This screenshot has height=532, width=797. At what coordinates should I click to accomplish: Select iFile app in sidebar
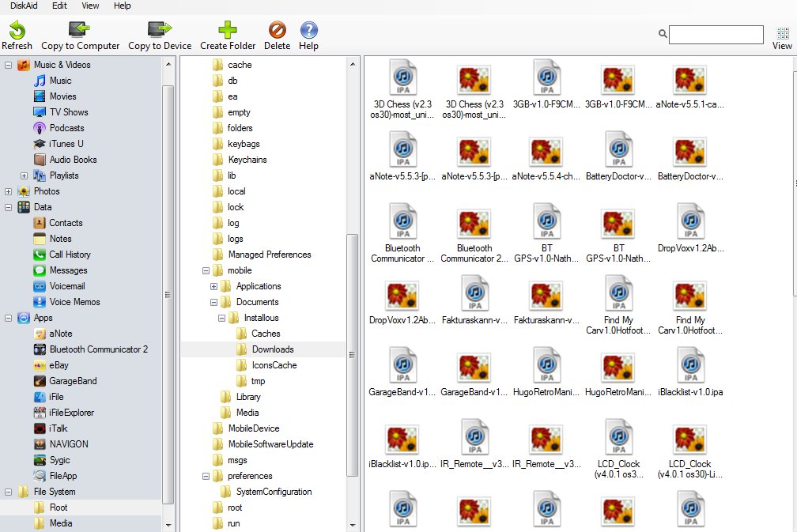56,396
